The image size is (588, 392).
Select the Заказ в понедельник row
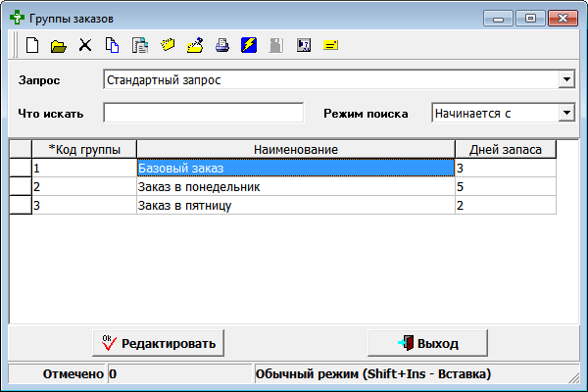(295, 186)
